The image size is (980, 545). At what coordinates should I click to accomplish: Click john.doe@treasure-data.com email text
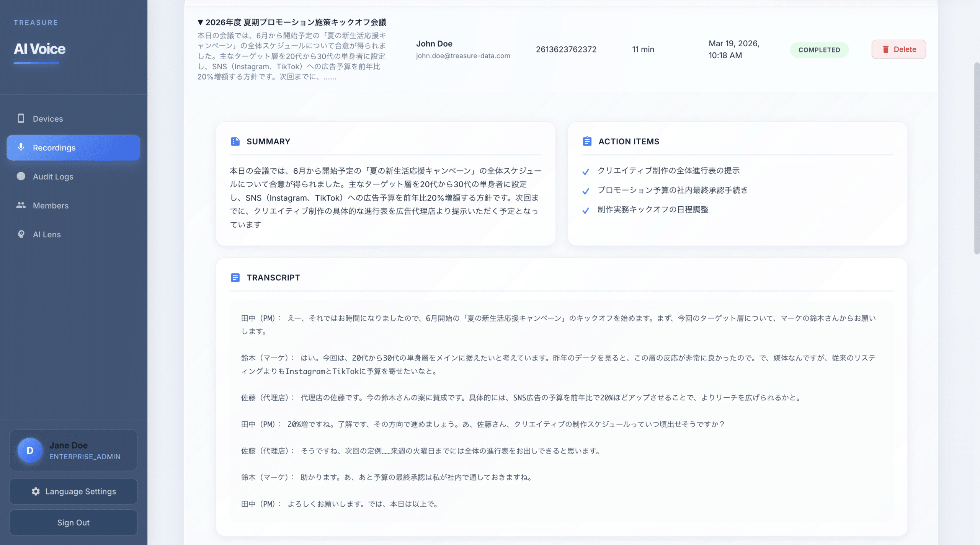tap(463, 56)
